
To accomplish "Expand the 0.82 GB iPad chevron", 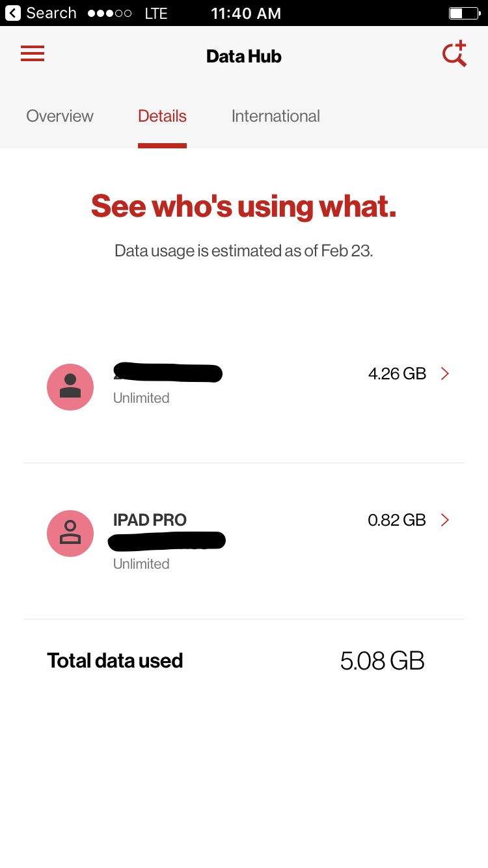I will point(445,520).
